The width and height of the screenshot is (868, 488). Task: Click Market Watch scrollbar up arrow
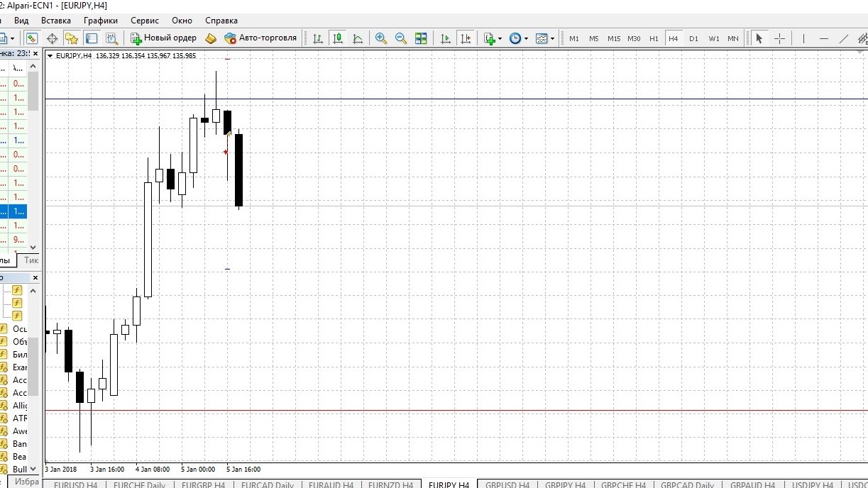[33, 67]
